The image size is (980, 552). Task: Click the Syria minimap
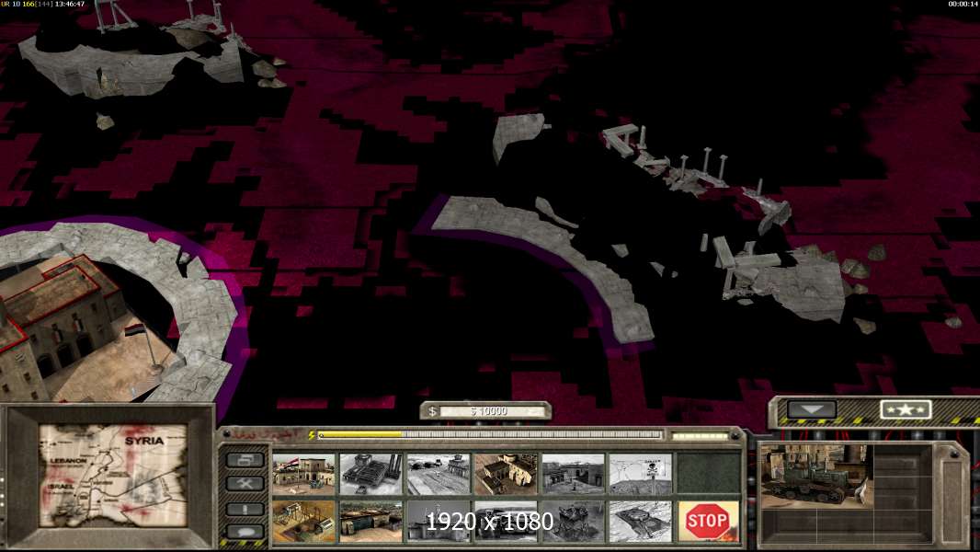[x=113, y=475]
